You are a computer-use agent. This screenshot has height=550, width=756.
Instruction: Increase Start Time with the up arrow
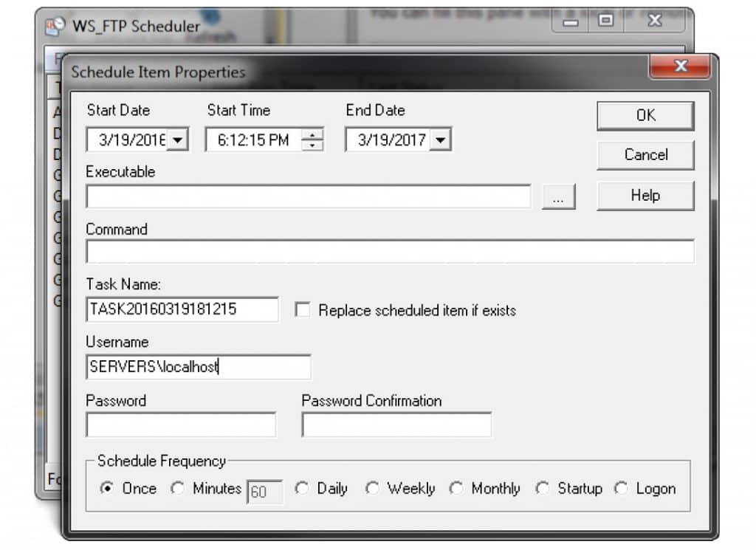pos(312,134)
